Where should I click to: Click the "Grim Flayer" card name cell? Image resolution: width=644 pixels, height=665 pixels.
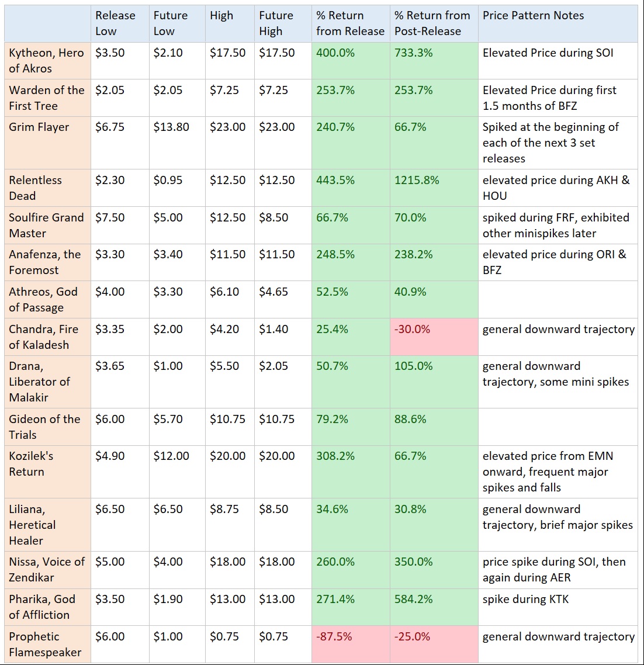pyautogui.click(x=39, y=127)
